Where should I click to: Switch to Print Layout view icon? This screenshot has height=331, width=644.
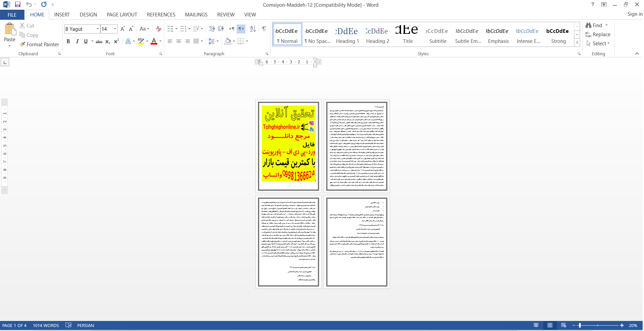click(550, 325)
